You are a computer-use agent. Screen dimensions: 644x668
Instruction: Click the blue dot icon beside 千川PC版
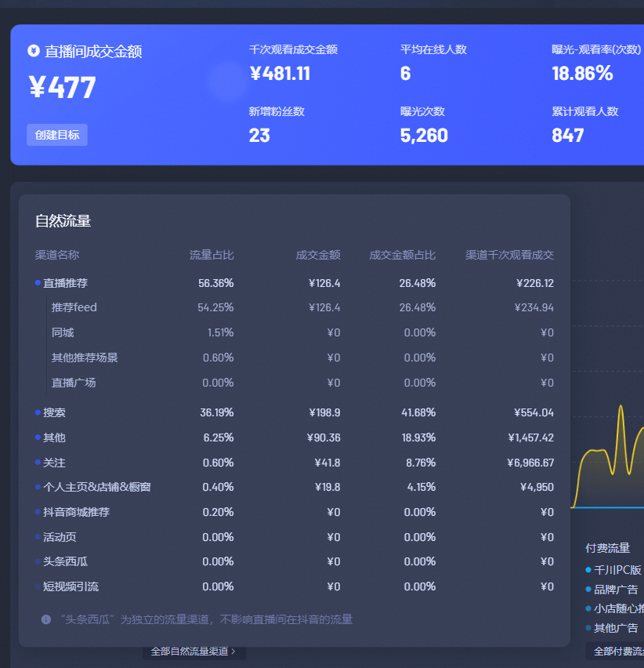(588, 570)
